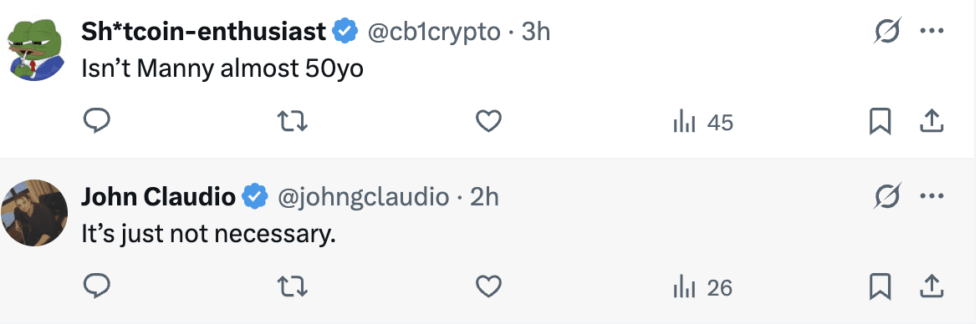Like the Sh*tcoin-enthusiast tweet

pyautogui.click(x=489, y=121)
